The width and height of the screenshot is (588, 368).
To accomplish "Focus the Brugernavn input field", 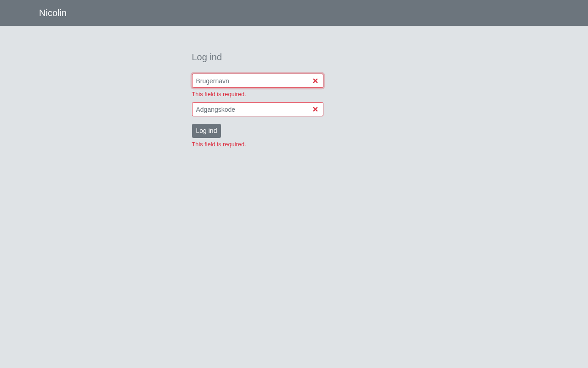I will point(258,81).
